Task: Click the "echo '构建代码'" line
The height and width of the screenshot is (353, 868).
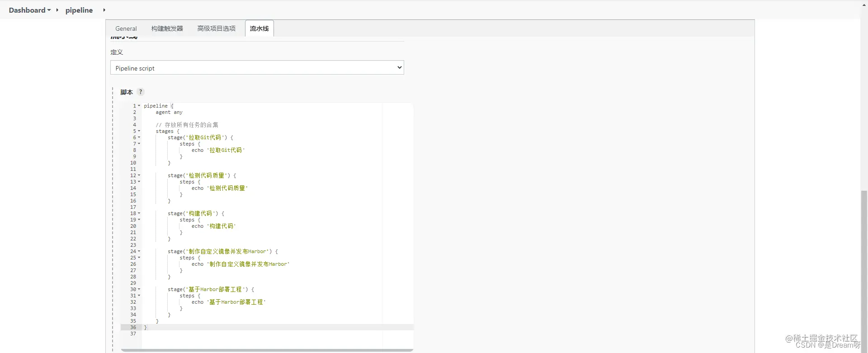Action: (213, 226)
